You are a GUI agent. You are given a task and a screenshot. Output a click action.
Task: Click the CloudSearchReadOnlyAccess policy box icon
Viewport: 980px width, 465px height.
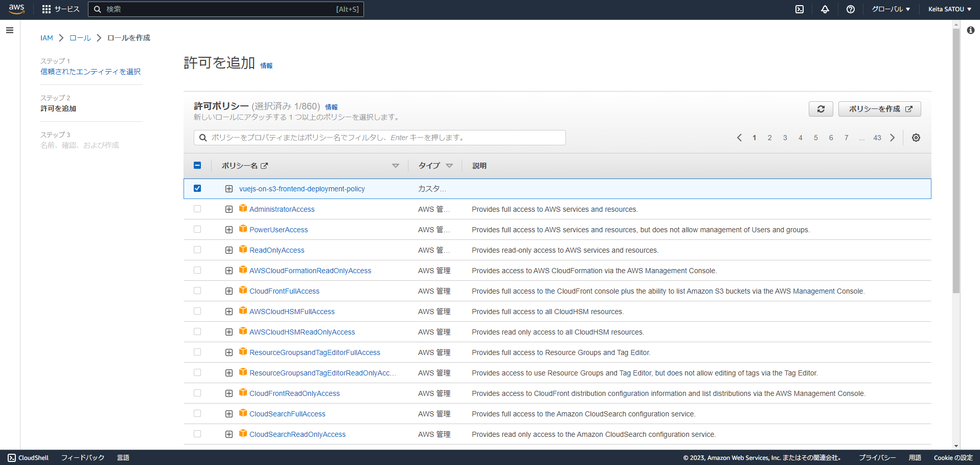pos(243,433)
